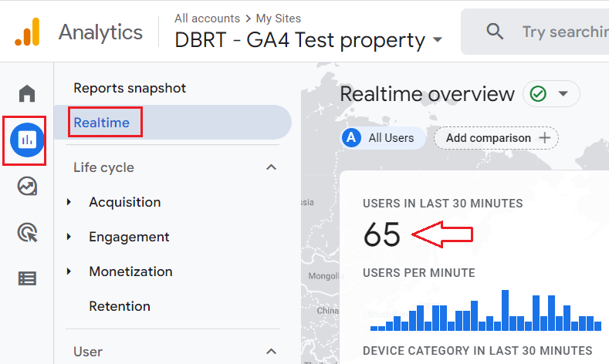Open the Explore icon in sidebar

click(x=27, y=187)
